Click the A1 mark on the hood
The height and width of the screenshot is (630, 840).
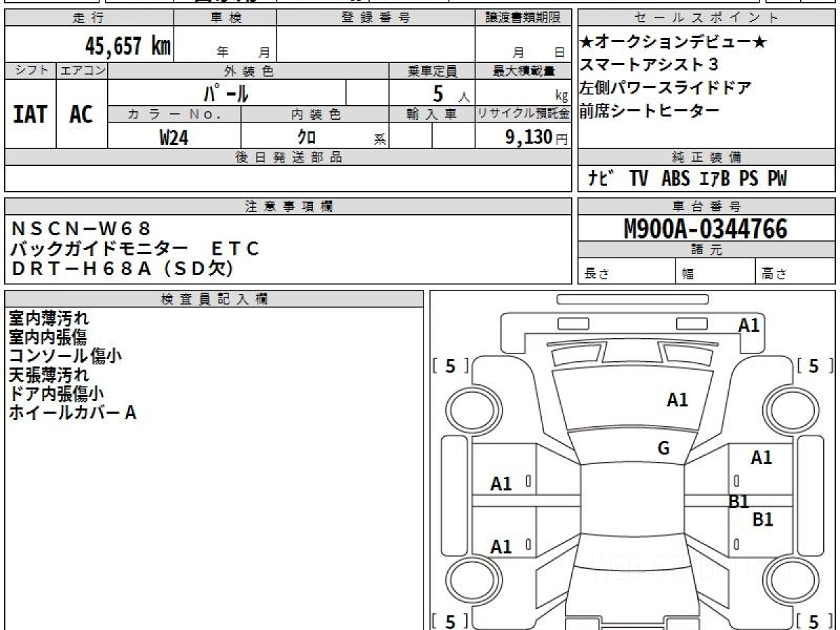[x=678, y=400]
